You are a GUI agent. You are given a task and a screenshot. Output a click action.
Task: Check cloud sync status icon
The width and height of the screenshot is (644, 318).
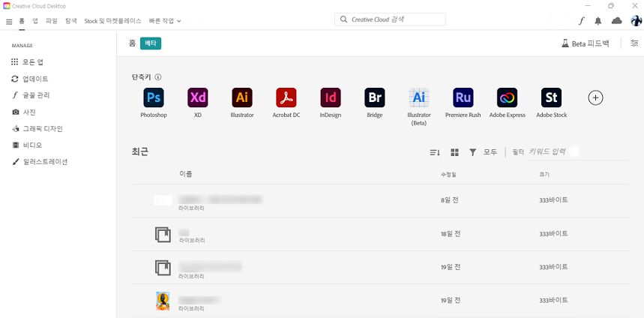click(616, 21)
